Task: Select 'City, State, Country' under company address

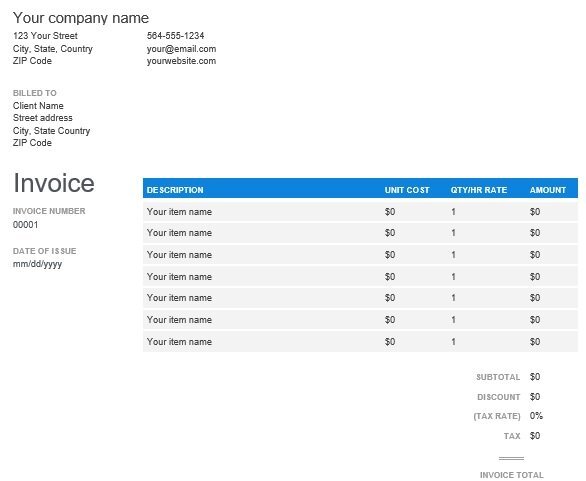Action: [53, 49]
